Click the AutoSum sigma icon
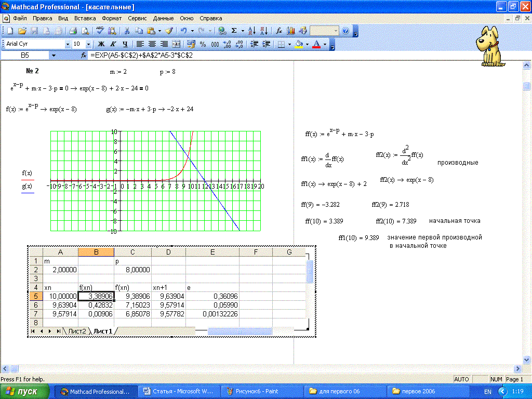The width and height of the screenshot is (532, 399). tap(234, 31)
